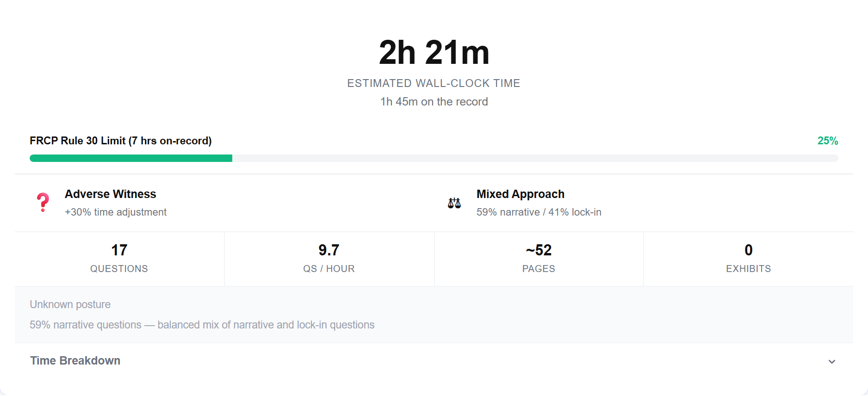Click the 17 QUESTIONS stat tile
868x396 pixels.
(119, 258)
